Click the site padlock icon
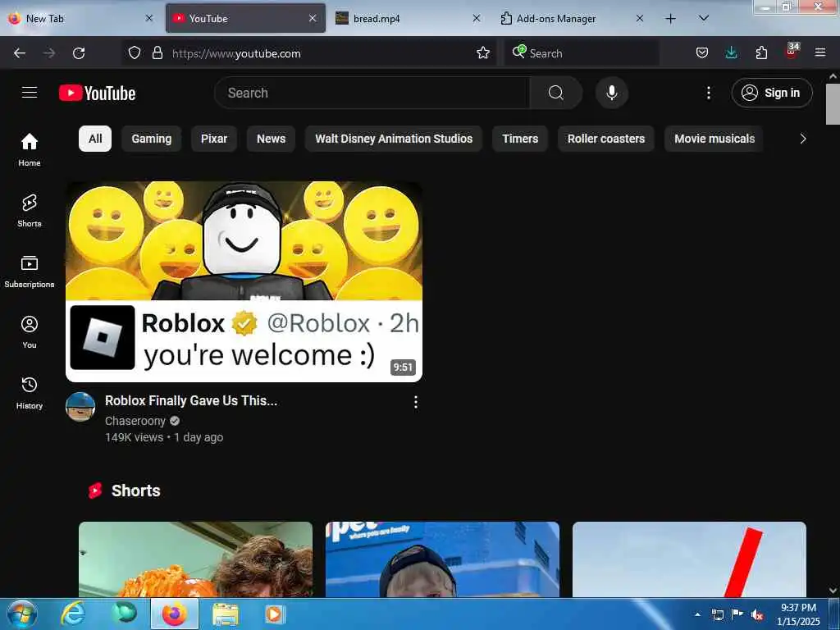 pyautogui.click(x=157, y=52)
